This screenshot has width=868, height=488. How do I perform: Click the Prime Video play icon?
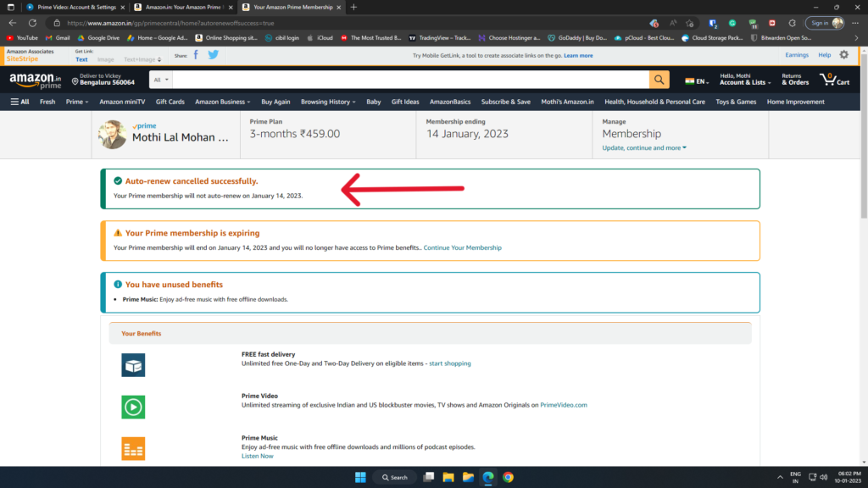(133, 407)
